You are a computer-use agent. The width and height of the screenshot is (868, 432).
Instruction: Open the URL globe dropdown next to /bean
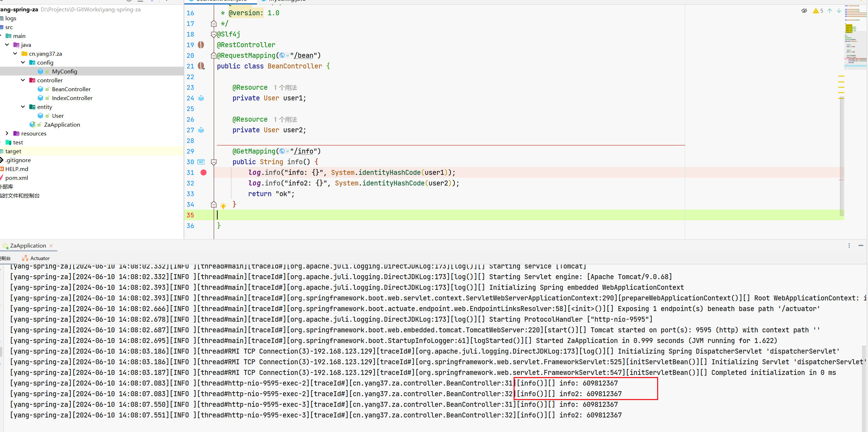pos(284,55)
